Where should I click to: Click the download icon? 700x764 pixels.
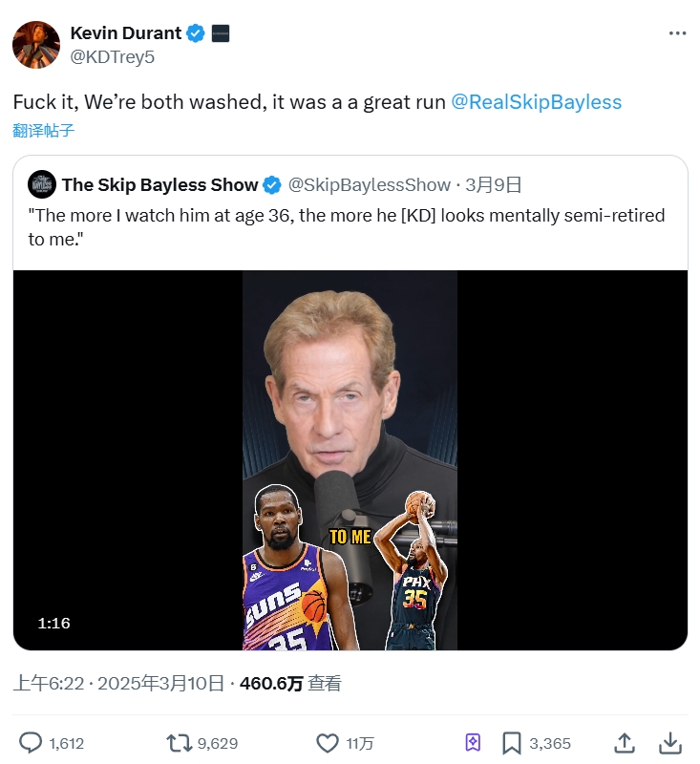tap(671, 743)
